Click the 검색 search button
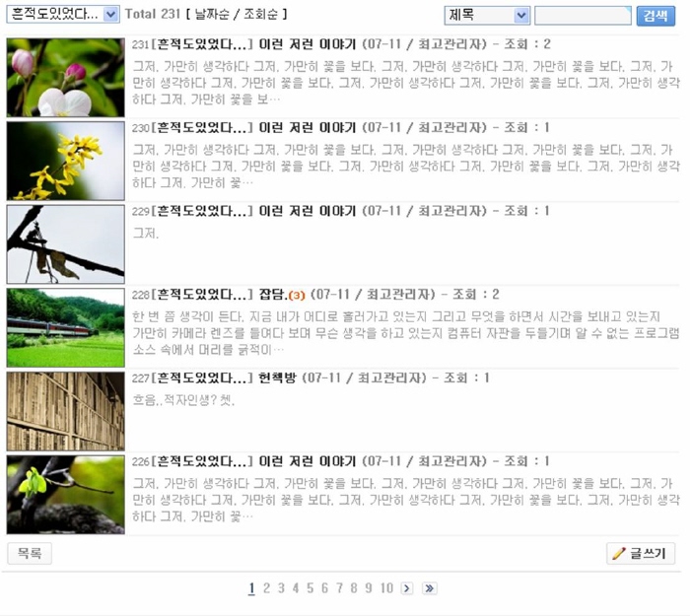Screen dimensions: 690x616 (655, 16)
